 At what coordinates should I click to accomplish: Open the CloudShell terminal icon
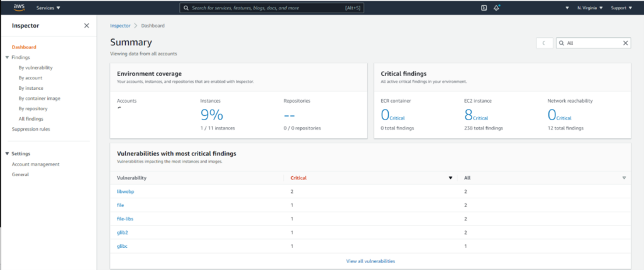point(484,8)
